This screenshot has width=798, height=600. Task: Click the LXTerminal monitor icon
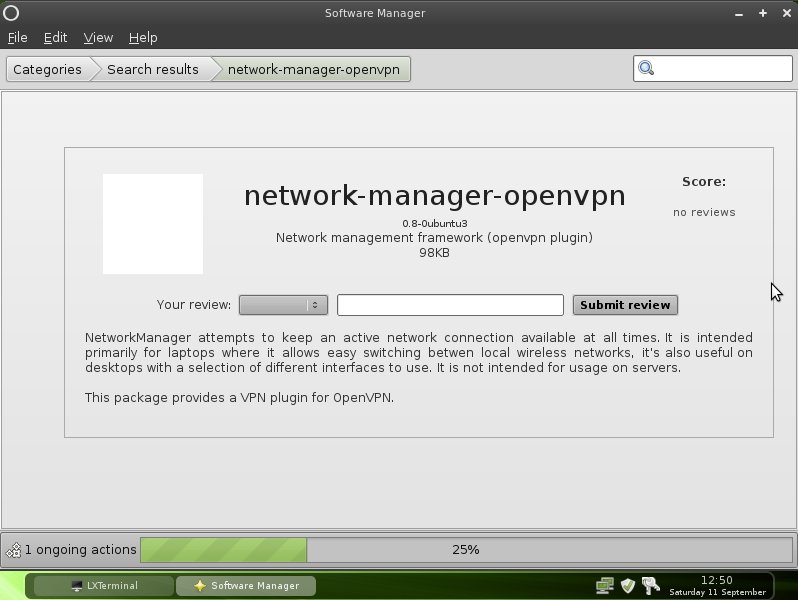click(77, 586)
